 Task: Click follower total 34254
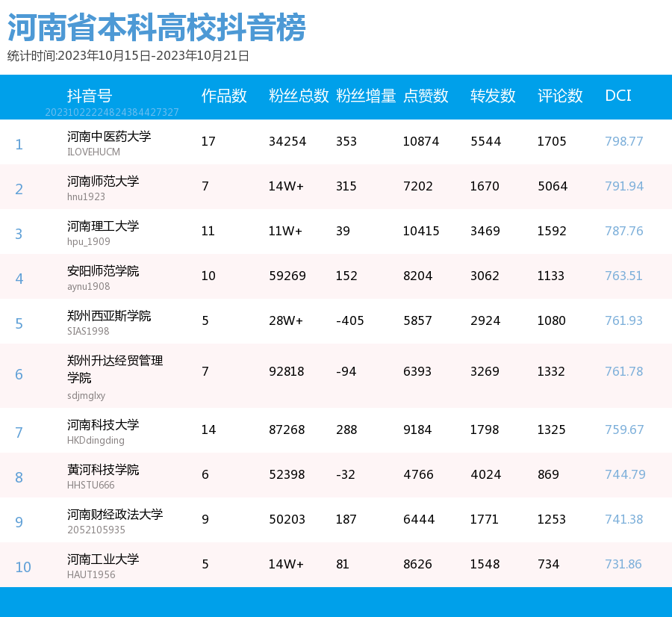point(287,141)
